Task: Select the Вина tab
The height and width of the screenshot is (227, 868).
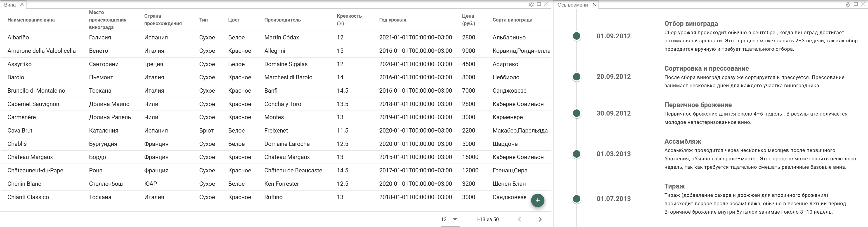Action: [x=10, y=5]
